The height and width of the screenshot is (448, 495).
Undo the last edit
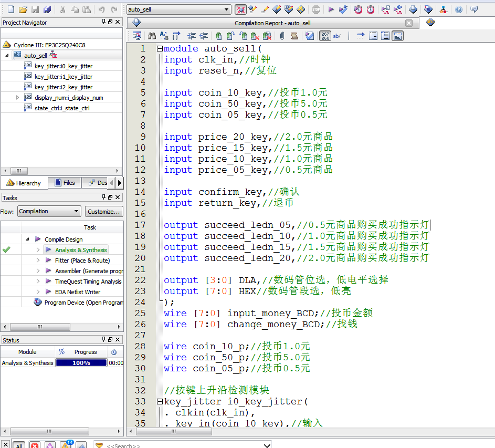point(101,9)
